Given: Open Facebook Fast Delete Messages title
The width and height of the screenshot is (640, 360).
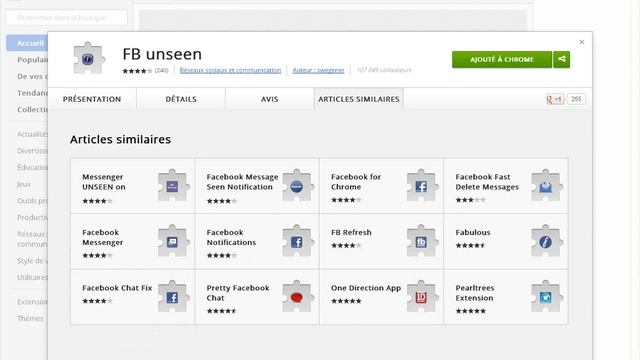Looking at the screenshot, I should click(x=487, y=182).
